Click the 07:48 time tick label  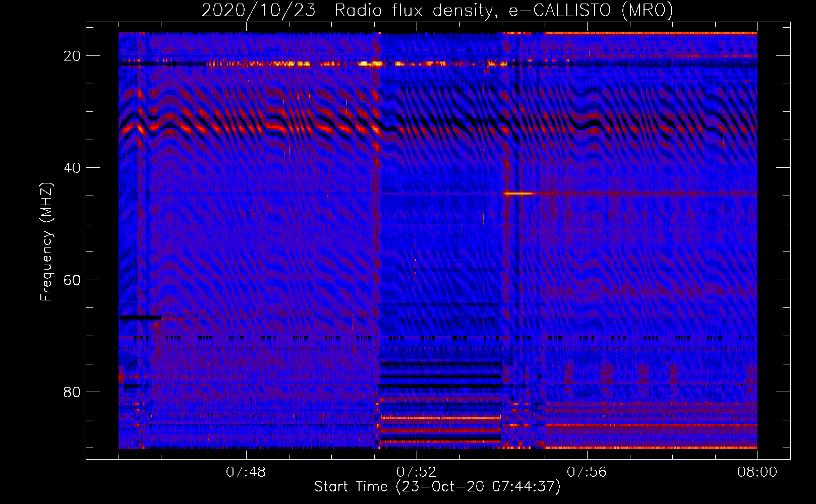(x=246, y=472)
